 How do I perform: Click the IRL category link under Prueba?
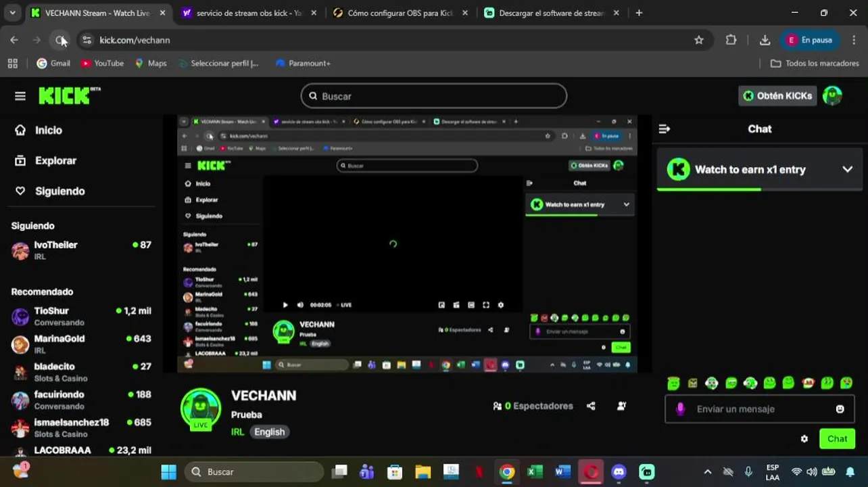pos(237,432)
